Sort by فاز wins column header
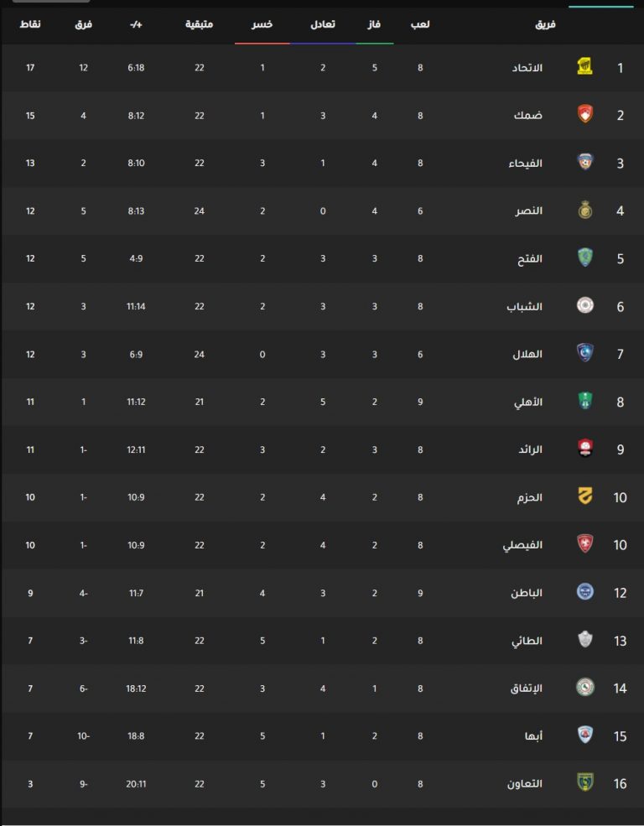644x826 pixels. 374,24
